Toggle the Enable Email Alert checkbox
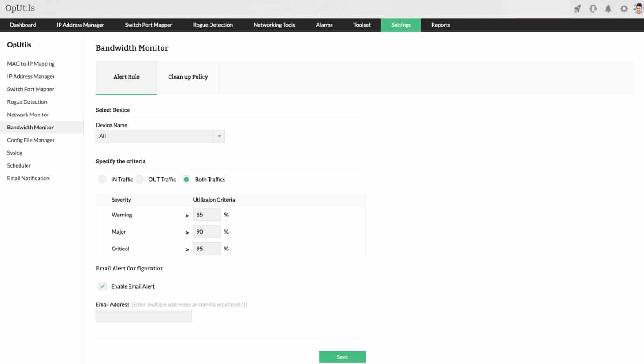This screenshot has width=644, height=364. tap(102, 286)
